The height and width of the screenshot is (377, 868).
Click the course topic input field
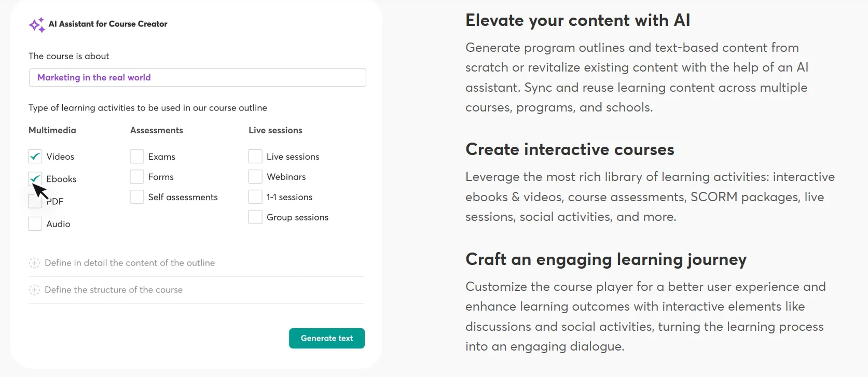click(x=197, y=78)
